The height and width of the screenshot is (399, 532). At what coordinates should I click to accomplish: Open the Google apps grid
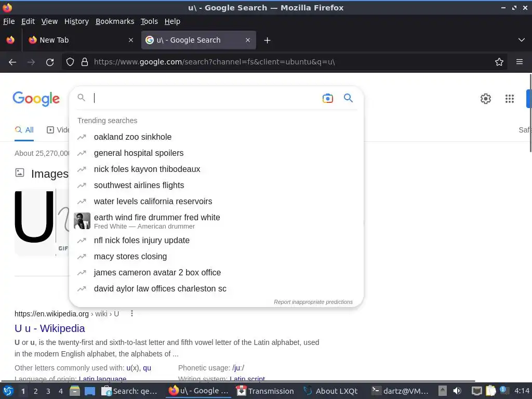pyautogui.click(x=509, y=99)
